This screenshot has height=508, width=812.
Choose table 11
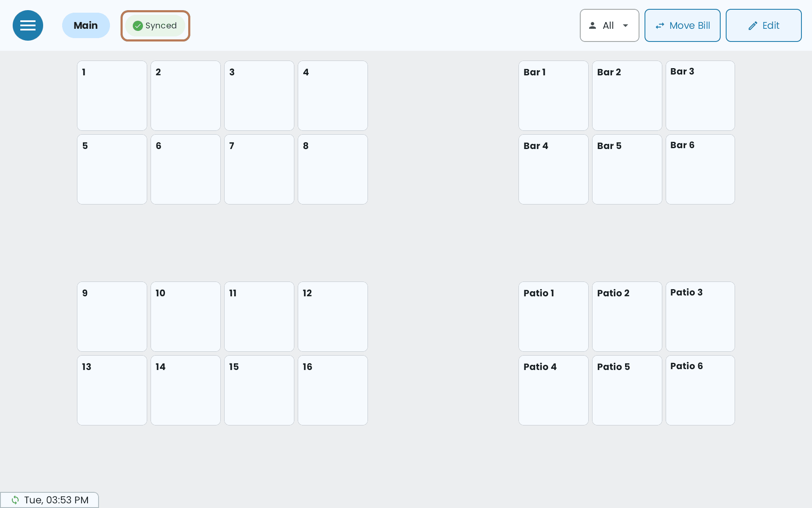[x=259, y=317]
